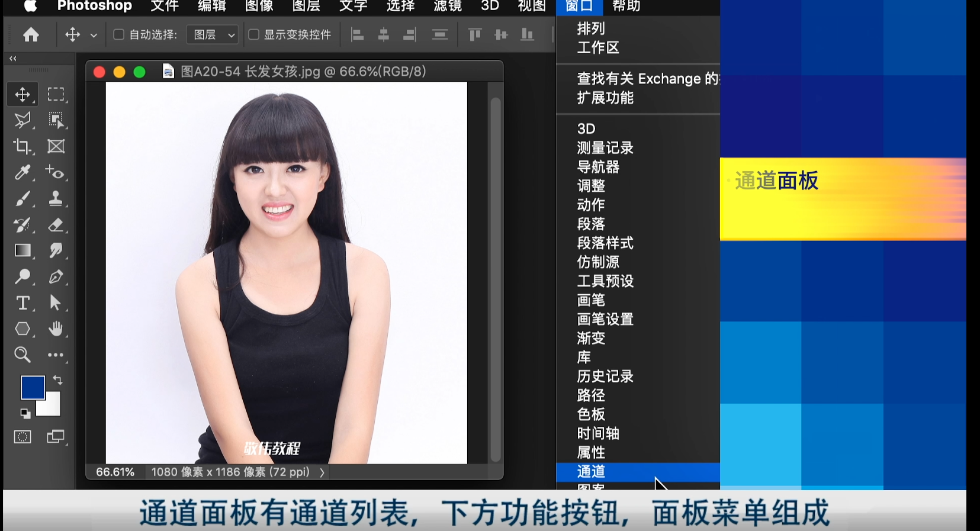
Task: Select the Clone Stamp tool
Action: click(x=56, y=198)
